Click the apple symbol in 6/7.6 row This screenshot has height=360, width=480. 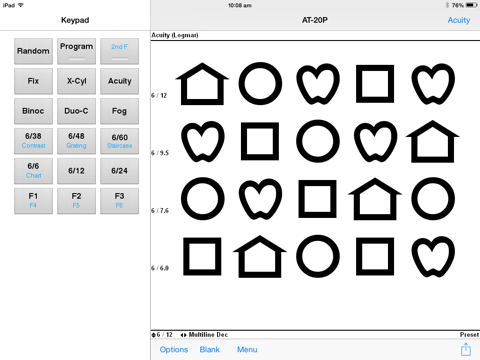[260, 199]
